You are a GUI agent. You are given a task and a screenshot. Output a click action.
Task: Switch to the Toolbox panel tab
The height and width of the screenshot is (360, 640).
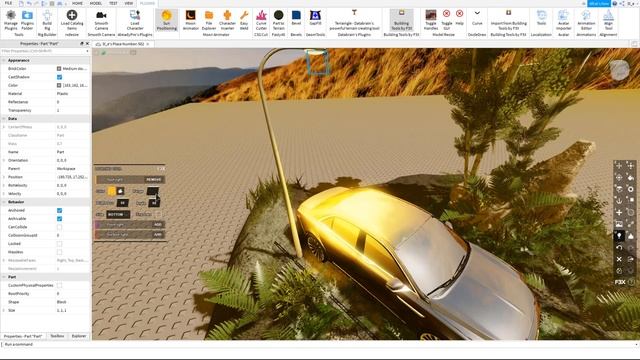click(x=57, y=336)
